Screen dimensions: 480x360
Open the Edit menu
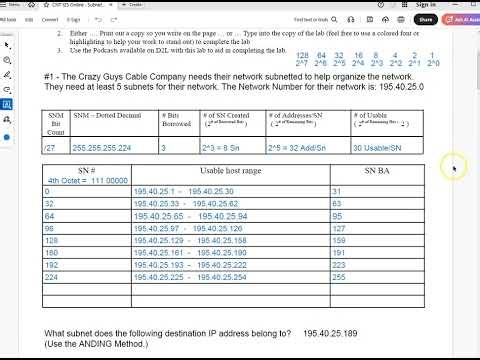[29, 20]
